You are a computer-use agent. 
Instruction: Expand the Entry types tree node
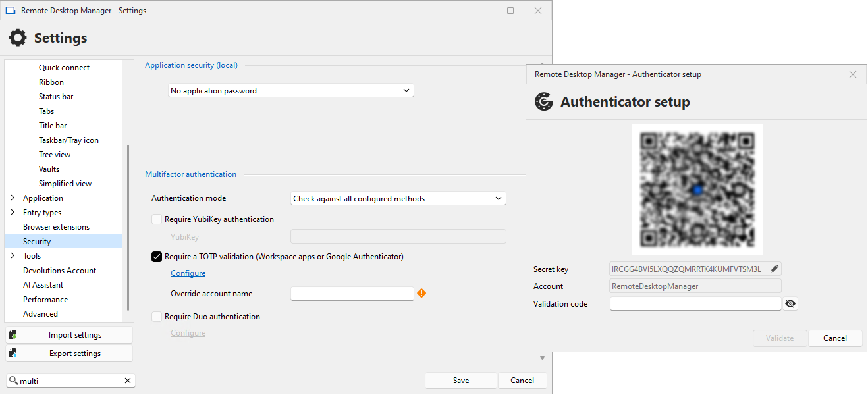(13, 213)
